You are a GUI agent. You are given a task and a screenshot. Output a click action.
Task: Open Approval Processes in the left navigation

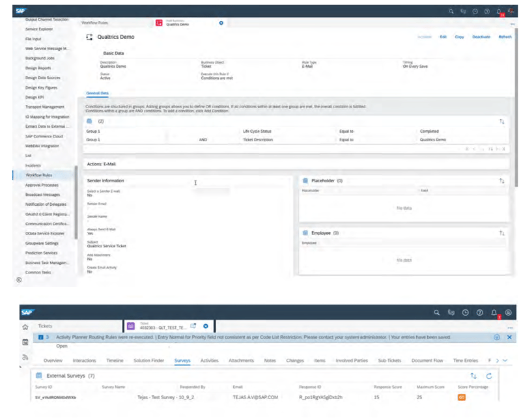pos(42,185)
